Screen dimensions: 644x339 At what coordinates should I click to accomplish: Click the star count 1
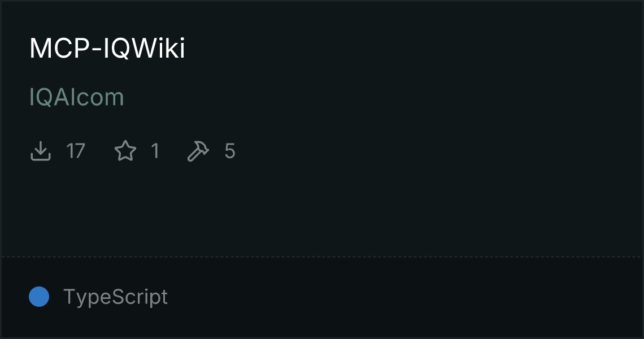coord(155,151)
